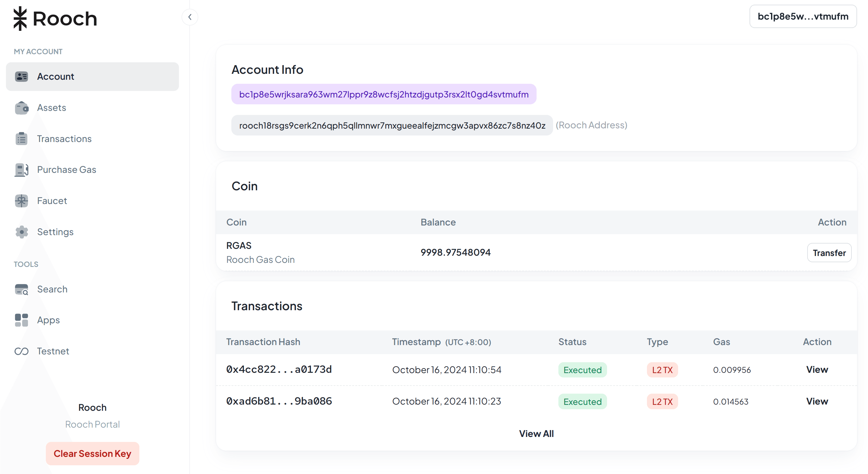868x474 pixels.
Task: Go to the Faucet page
Action: [x=52, y=201]
